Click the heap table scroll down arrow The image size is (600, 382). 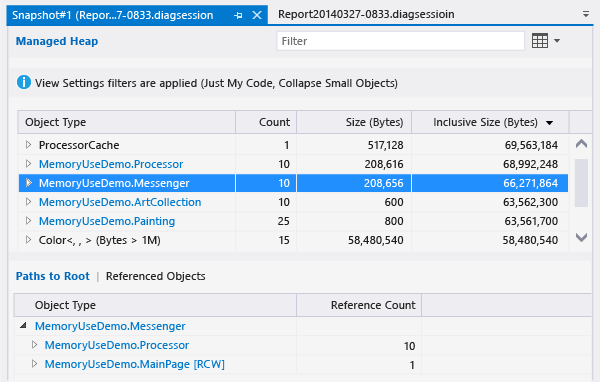[x=581, y=237]
